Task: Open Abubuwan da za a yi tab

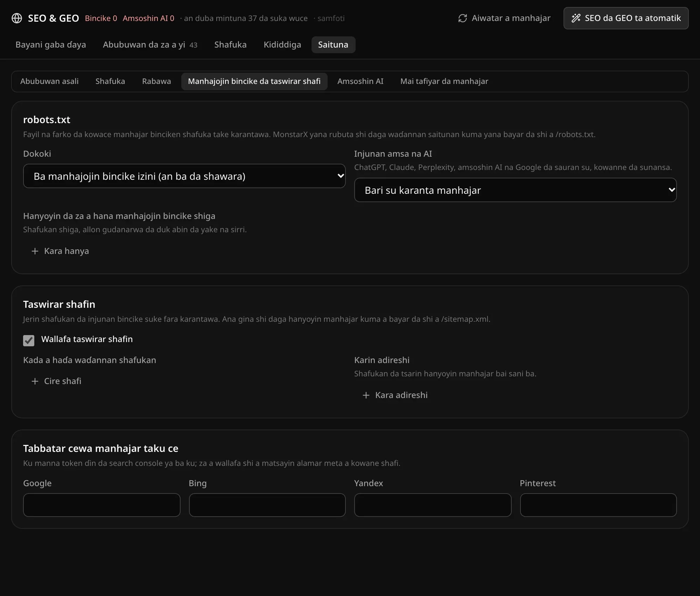Action: click(150, 45)
